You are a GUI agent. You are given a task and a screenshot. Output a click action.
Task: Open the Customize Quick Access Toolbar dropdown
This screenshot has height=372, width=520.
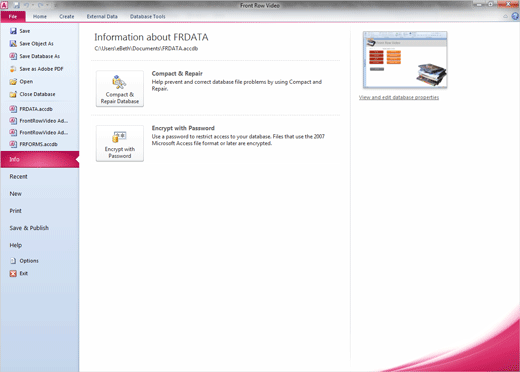pyautogui.click(x=55, y=5)
